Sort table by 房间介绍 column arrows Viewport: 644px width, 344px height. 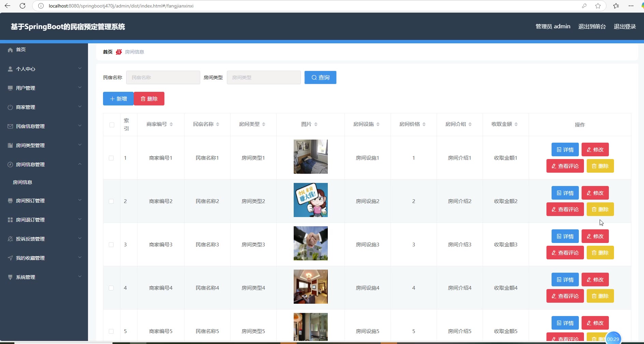click(x=470, y=124)
